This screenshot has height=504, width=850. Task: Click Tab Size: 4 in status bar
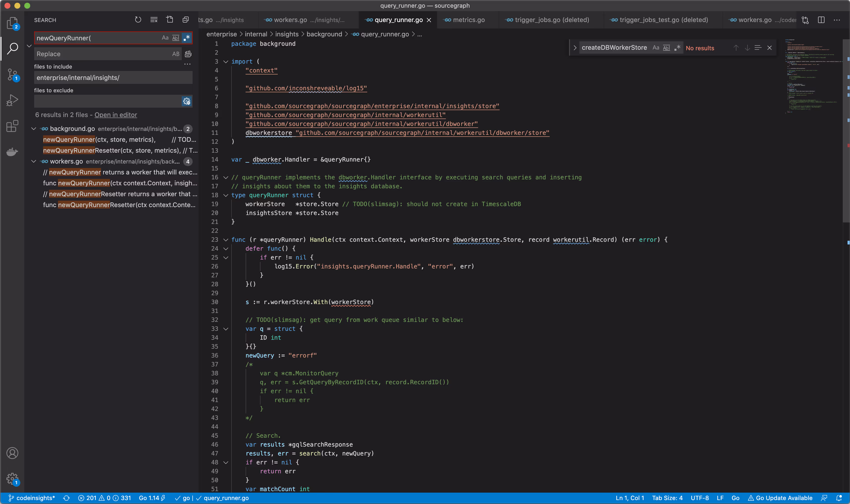667,498
